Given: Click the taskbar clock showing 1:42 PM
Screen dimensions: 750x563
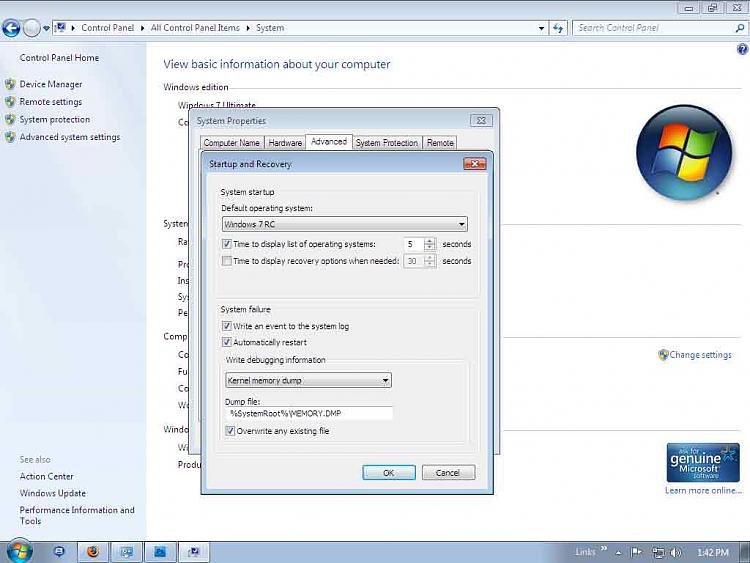Looking at the screenshot, I should click(x=713, y=552).
